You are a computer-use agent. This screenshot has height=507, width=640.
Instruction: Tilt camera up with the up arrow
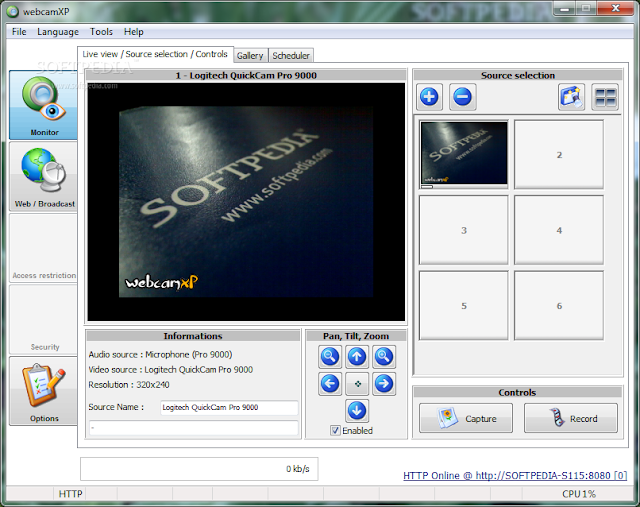click(x=357, y=356)
